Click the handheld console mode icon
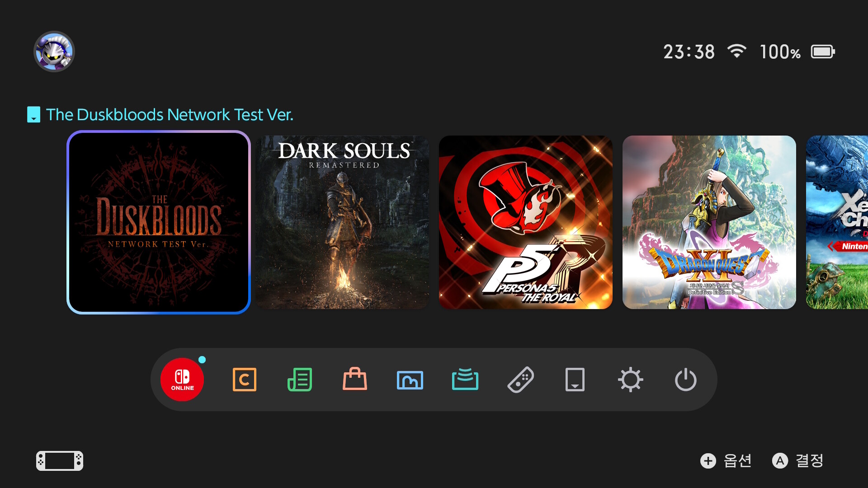 (x=60, y=461)
